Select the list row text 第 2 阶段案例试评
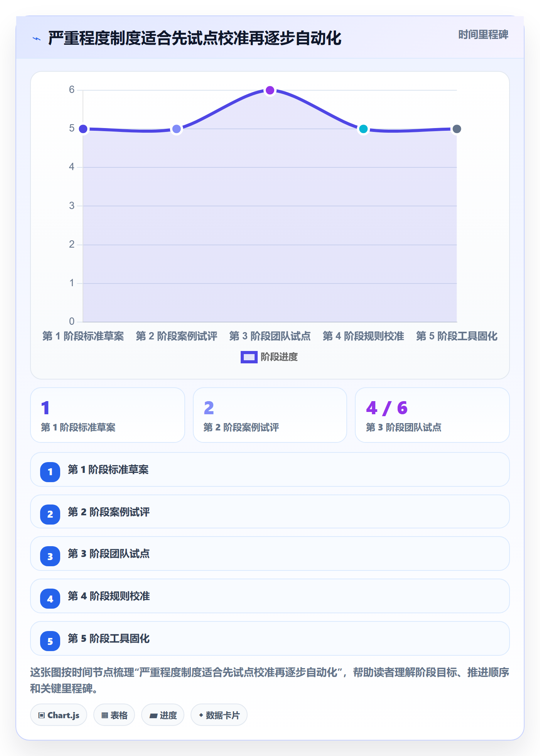The height and width of the screenshot is (756, 540). click(x=109, y=512)
